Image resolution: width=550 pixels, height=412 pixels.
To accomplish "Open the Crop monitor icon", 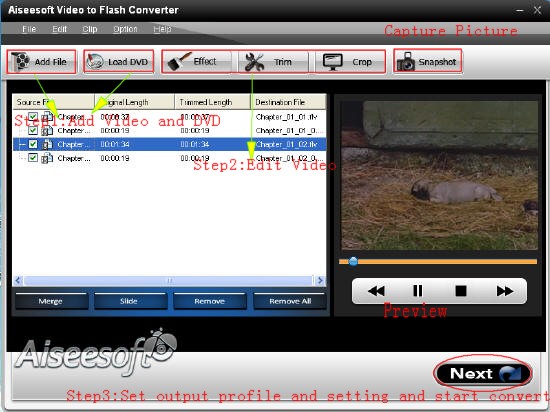I will pyautogui.click(x=333, y=62).
